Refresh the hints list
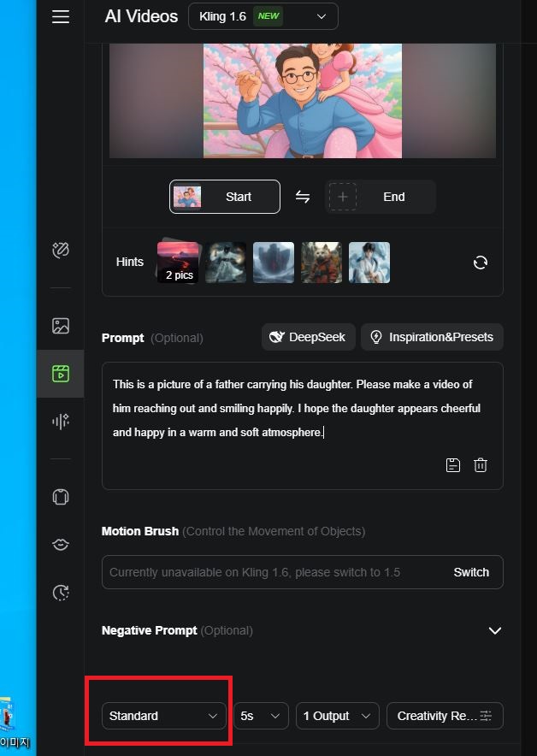Viewport: 537px width, 756px height. tap(481, 263)
